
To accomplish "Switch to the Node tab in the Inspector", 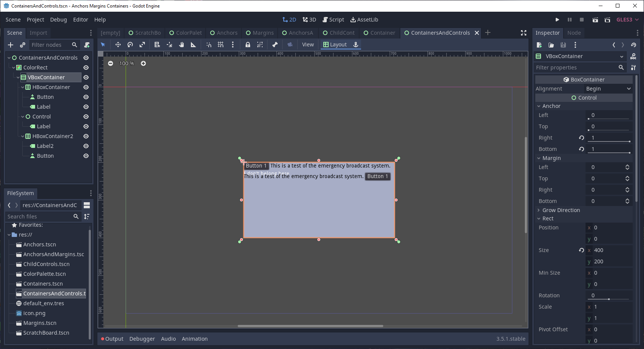I will click(574, 33).
